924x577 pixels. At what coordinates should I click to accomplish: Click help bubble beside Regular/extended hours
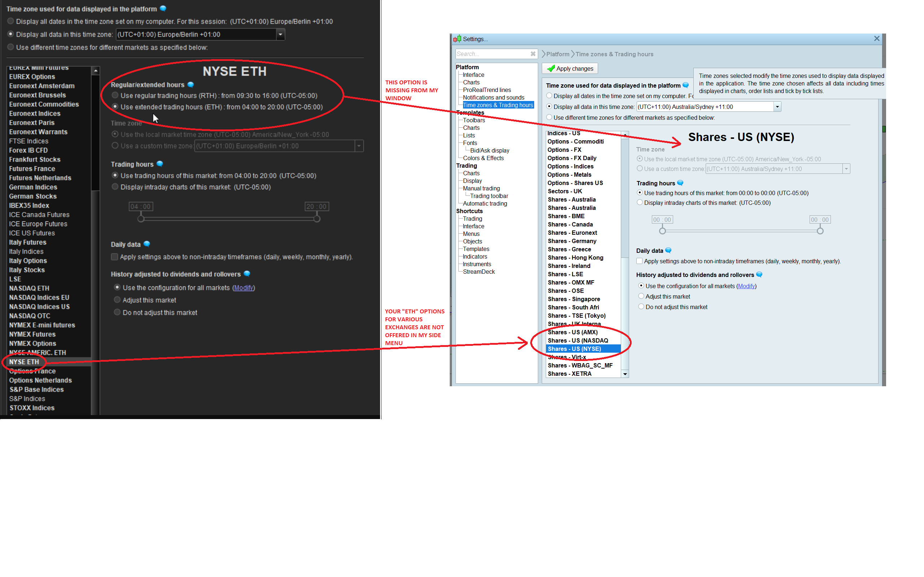(x=191, y=85)
